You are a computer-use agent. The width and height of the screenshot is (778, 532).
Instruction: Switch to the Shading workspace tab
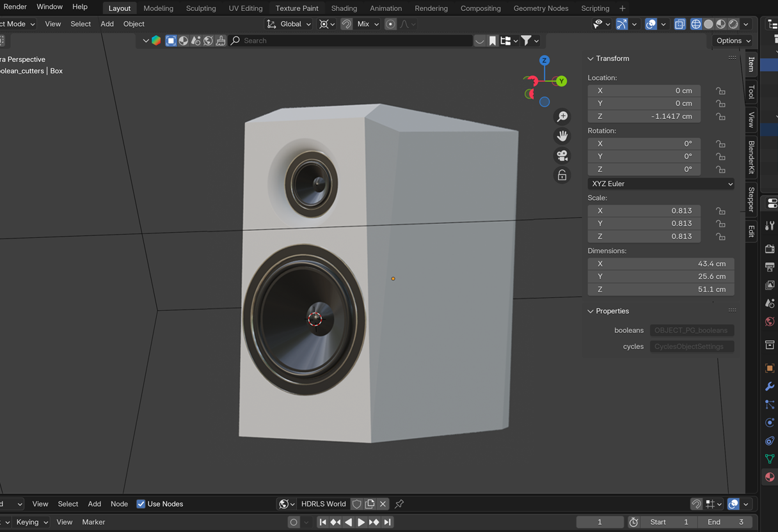[344, 8]
